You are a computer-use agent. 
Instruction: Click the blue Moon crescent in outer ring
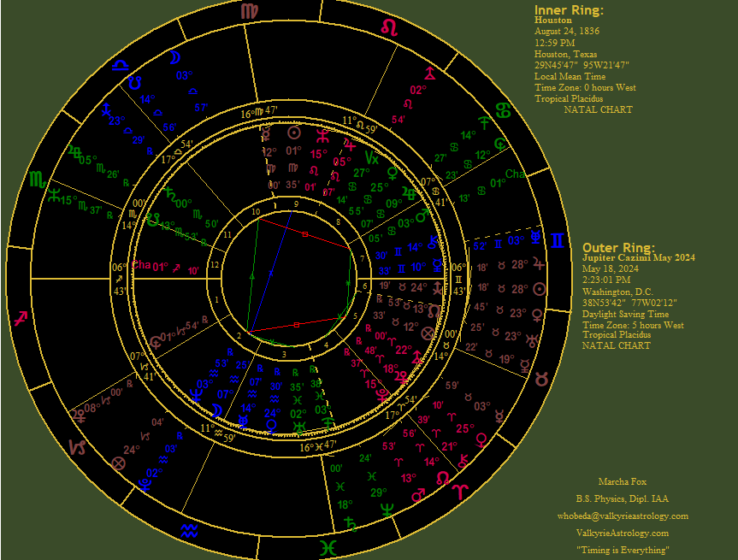tap(174, 57)
